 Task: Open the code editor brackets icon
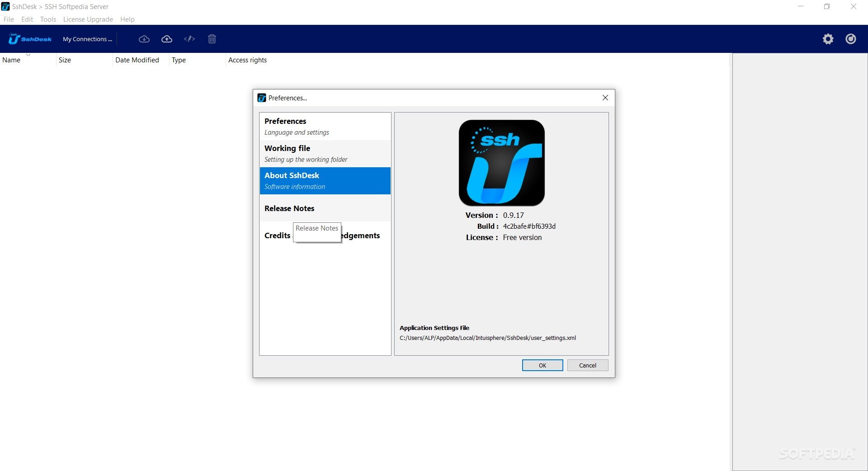(189, 39)
